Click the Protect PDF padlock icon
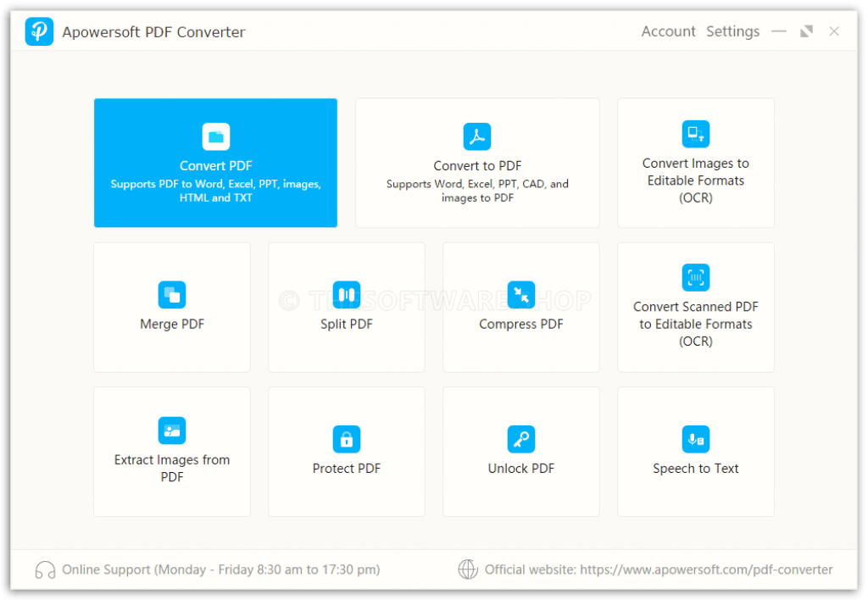Image resolution: width=868 pixels, height=600 pixels. pyautogui.click(x=347, y=439)
